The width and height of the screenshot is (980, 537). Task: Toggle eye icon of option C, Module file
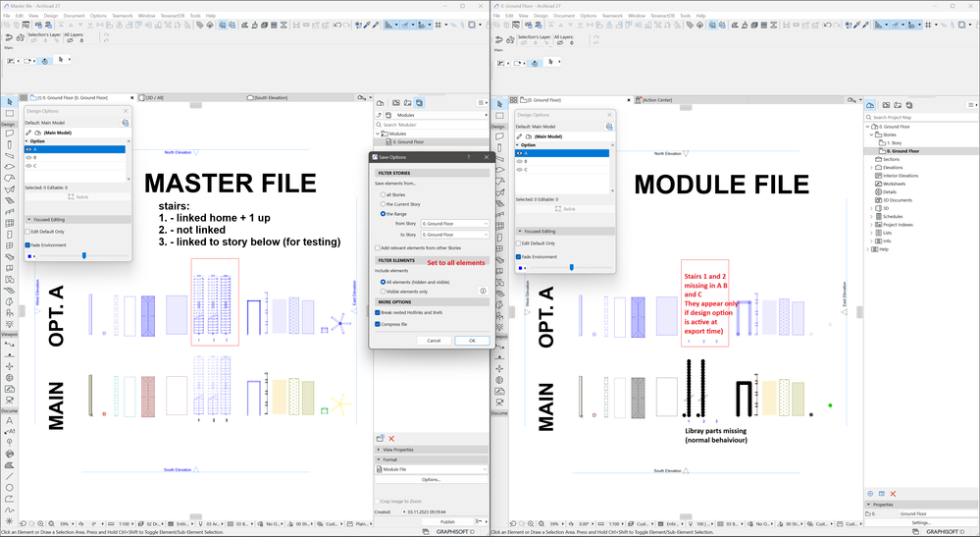[518, 170]
